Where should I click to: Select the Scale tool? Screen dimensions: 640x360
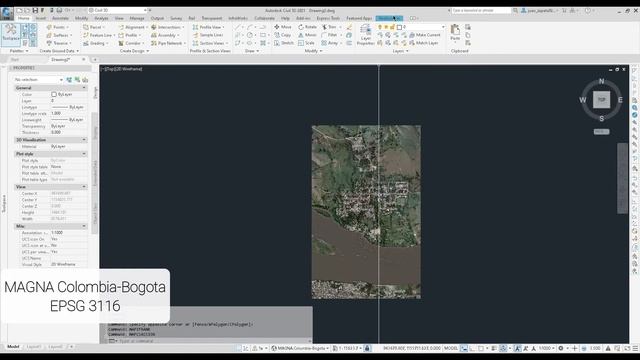307,43
